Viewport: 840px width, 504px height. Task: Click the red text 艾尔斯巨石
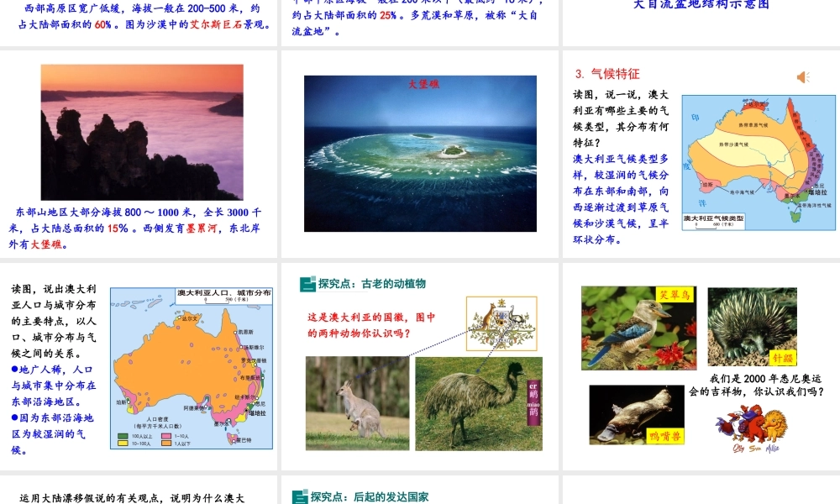coord(216,24)
